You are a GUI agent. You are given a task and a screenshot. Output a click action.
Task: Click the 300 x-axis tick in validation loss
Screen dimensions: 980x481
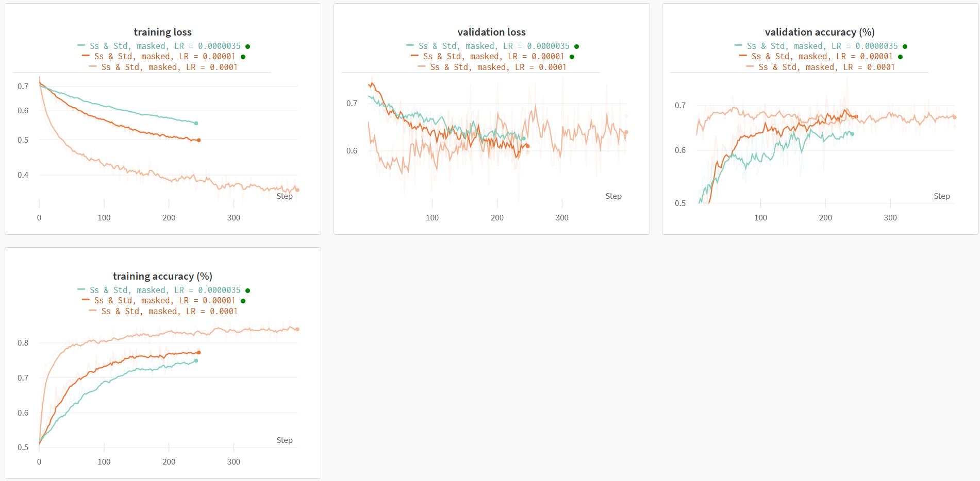[562, 218]
